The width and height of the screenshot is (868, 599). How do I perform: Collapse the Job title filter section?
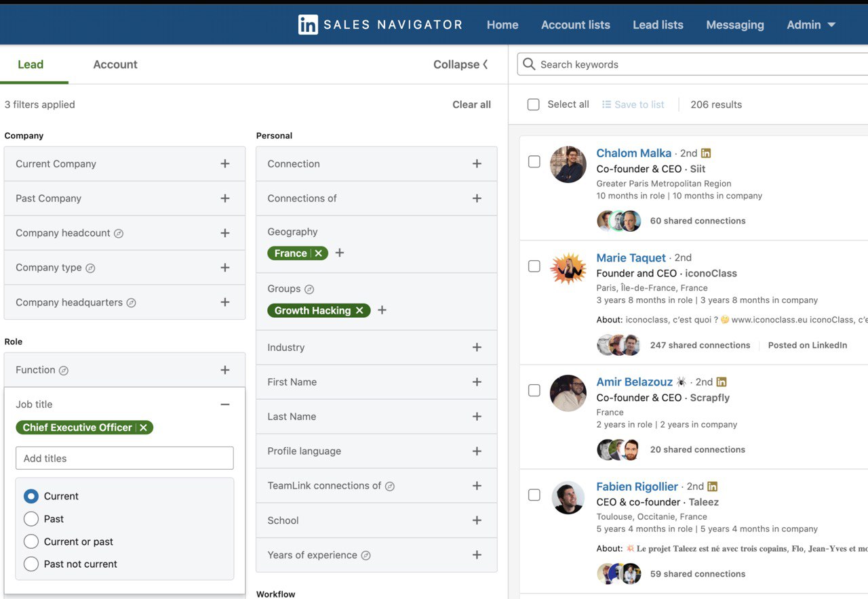[x=225, y=404]
